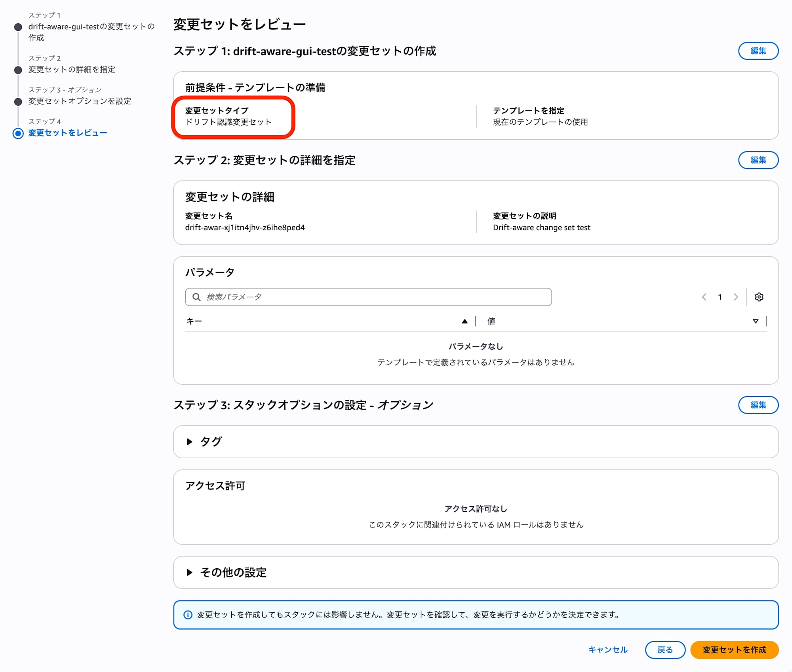Click the page number 1 in pagination
Viewport: 792px width, 672px height.
point(720,297)
